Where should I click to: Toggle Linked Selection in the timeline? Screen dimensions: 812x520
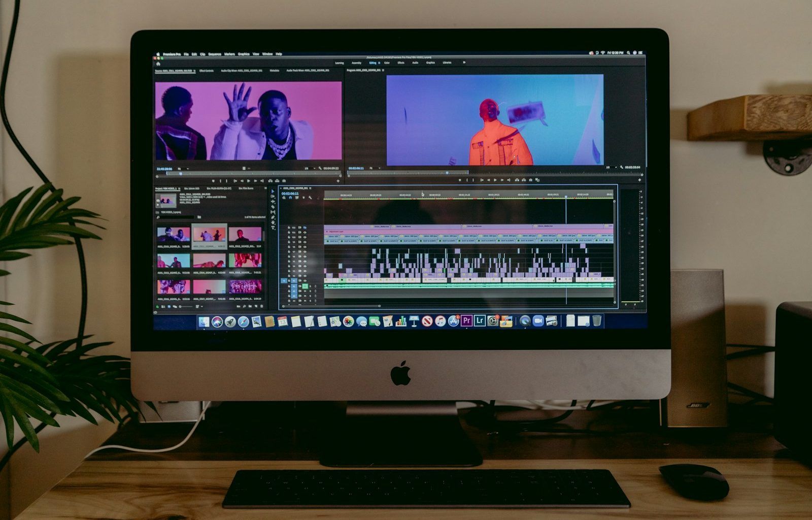[x=297, y=198]
